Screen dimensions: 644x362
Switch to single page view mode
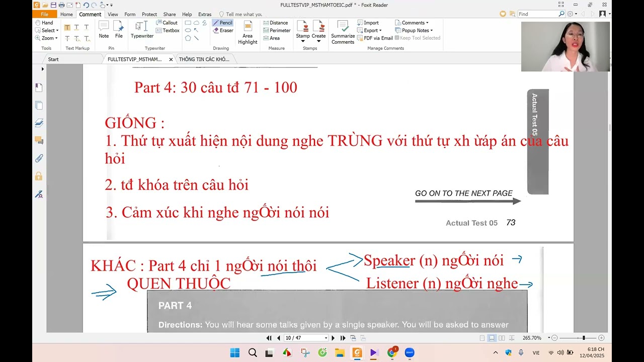click(482, 338)
